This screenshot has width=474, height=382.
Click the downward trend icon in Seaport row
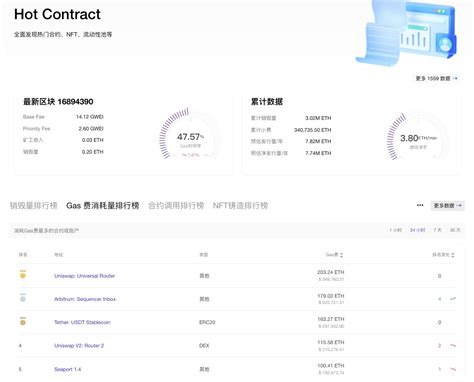tap(453, 369)
